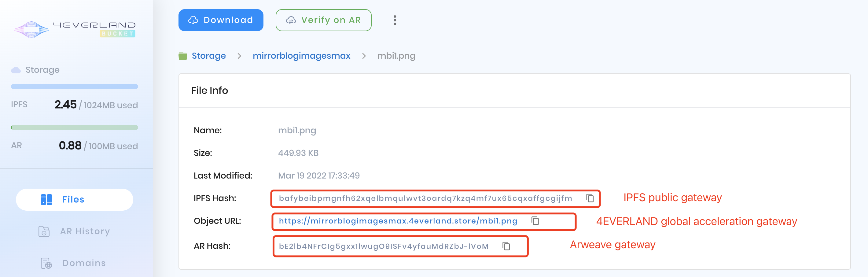This screenshot has width=868, height=277.
Task: Click the AR label in the sidebar
Action: pos(16,146)
